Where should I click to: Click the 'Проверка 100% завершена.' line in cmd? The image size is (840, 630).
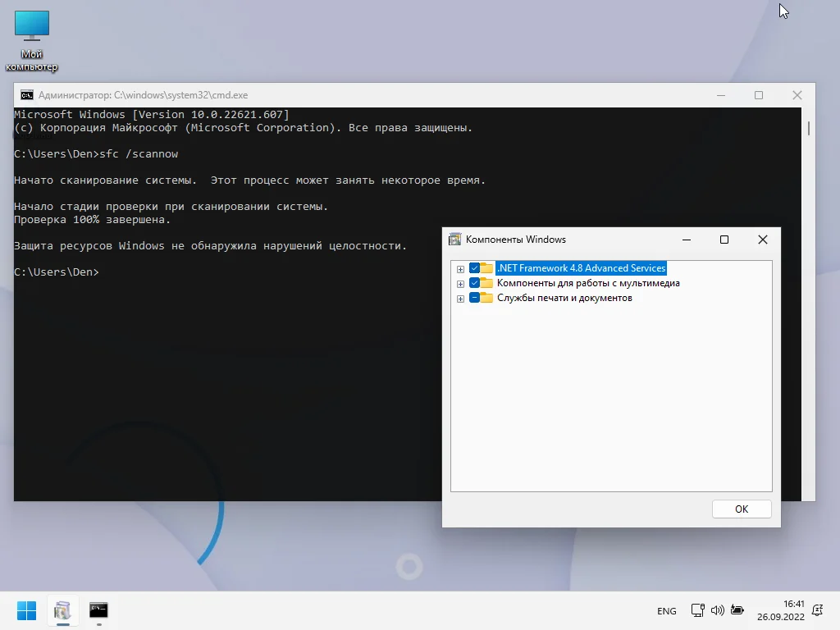click(92, 220)
